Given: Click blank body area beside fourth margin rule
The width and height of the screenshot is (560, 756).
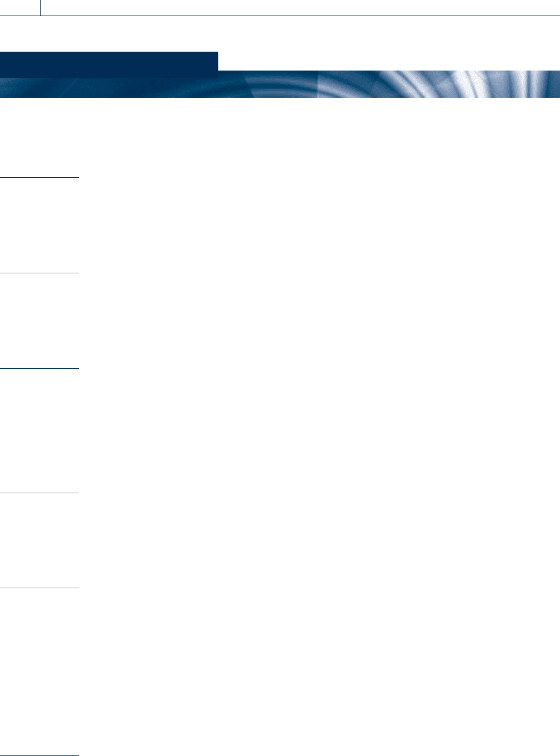Looking at the screenshot, I should coord(319,540).
